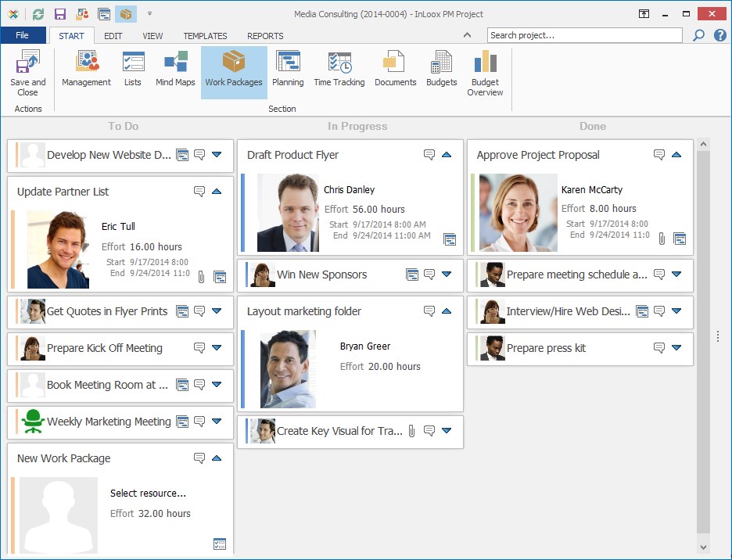Open the help question mark icon
Screen dimensions: 732x560
[719, 35]
